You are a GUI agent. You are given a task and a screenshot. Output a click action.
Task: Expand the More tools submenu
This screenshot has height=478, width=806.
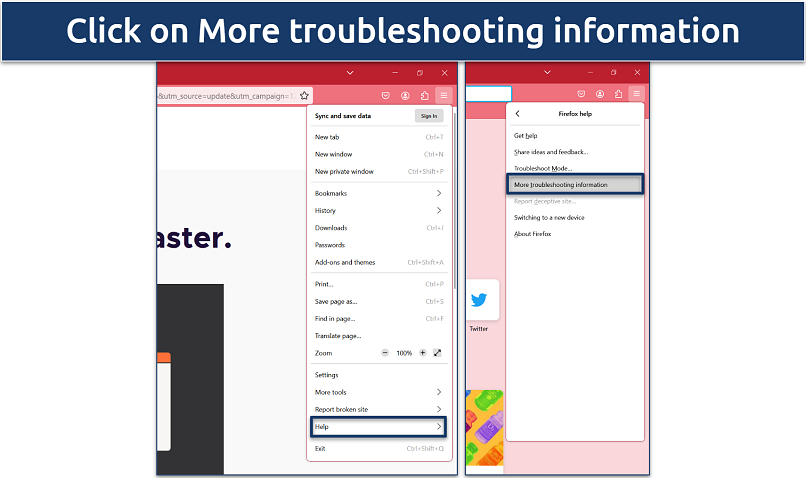coord(378,392)
